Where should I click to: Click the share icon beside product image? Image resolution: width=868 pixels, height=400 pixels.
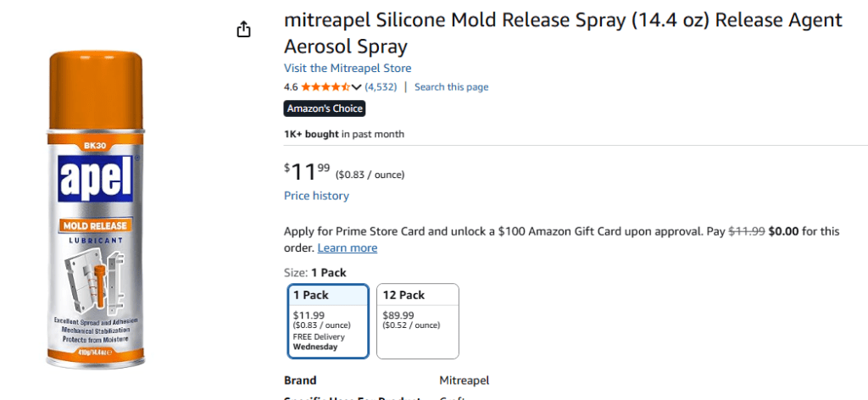tap(244, 30)
